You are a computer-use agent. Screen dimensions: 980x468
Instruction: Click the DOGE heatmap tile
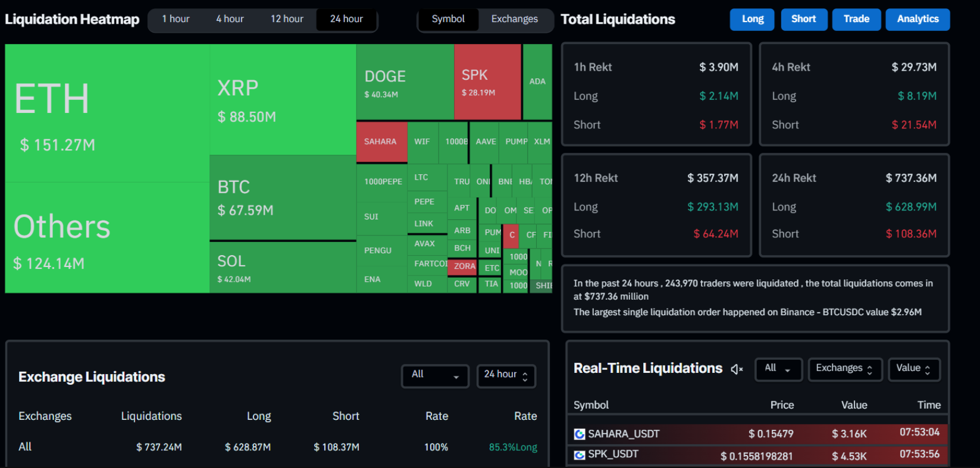pyautogui.click(x=405, y=82)
